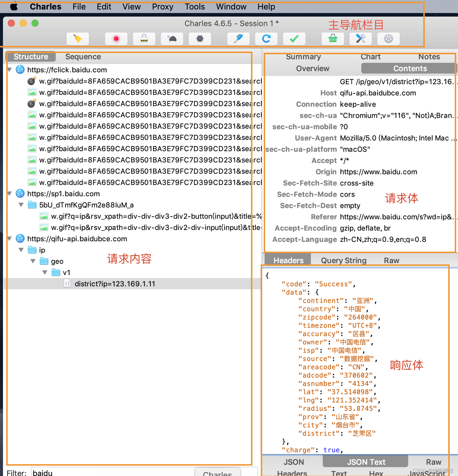This screenshot has height=476, width=458.
Task: Click the Host header value qifu-api.baidubce.com
Action: [x=378, y=93]
